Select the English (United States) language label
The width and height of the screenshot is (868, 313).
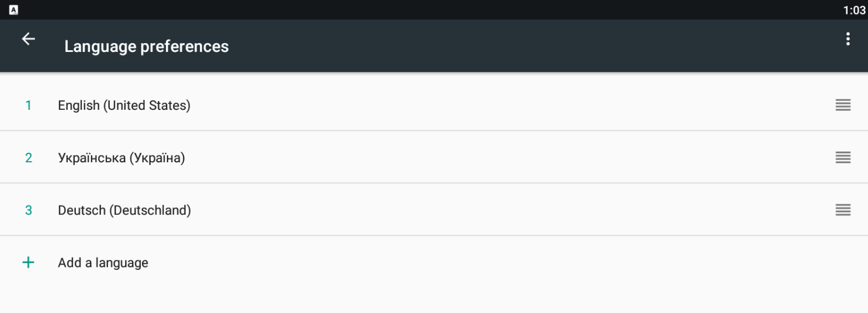click(124, 106)
